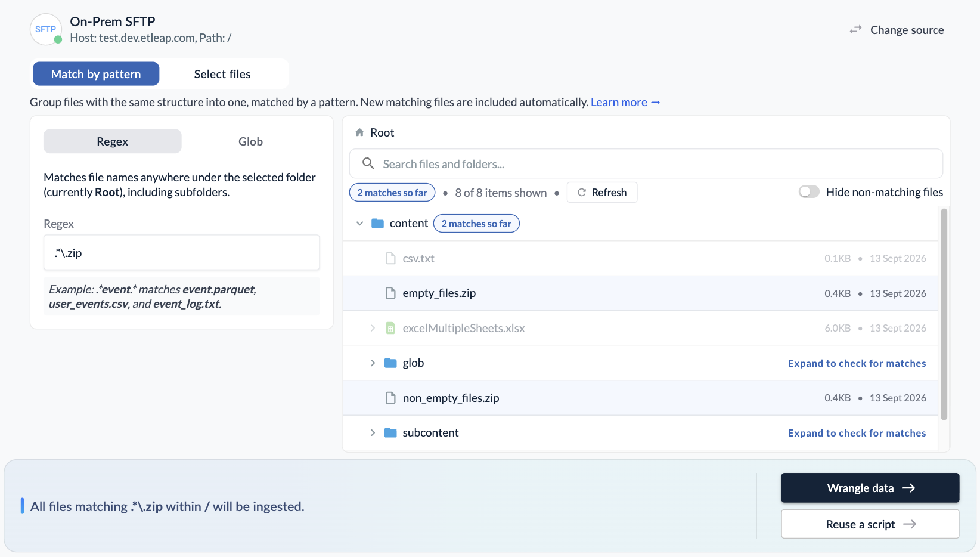The height and width of the screenshot is (557, 980).
Task: Expand the glob folder chevron
Action: tap(373, 363)
